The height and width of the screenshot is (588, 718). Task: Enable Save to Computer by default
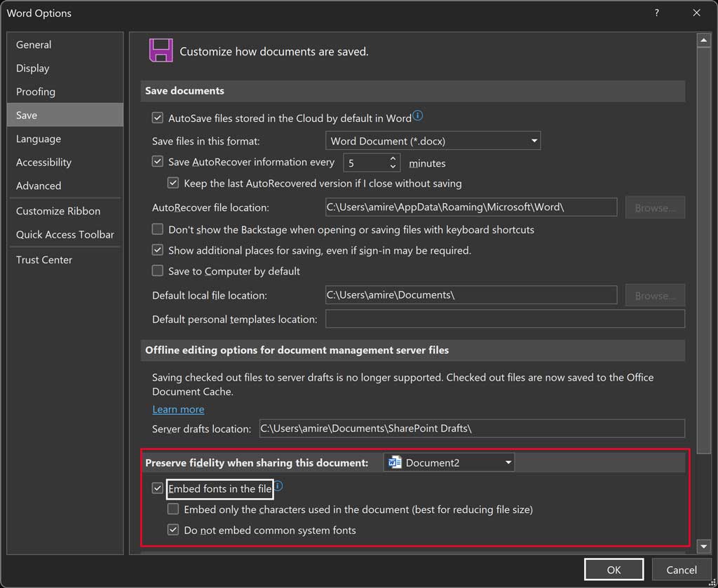(x=158, y=271)
